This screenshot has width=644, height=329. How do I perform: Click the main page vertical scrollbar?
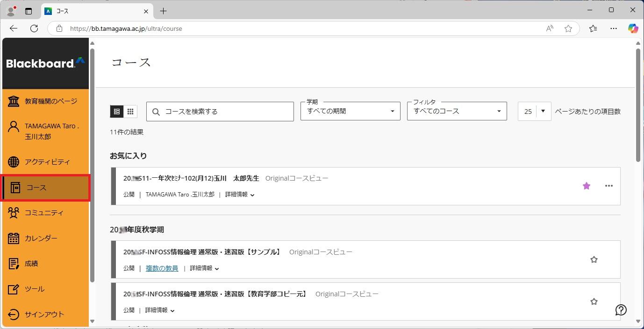coord(638,105)
